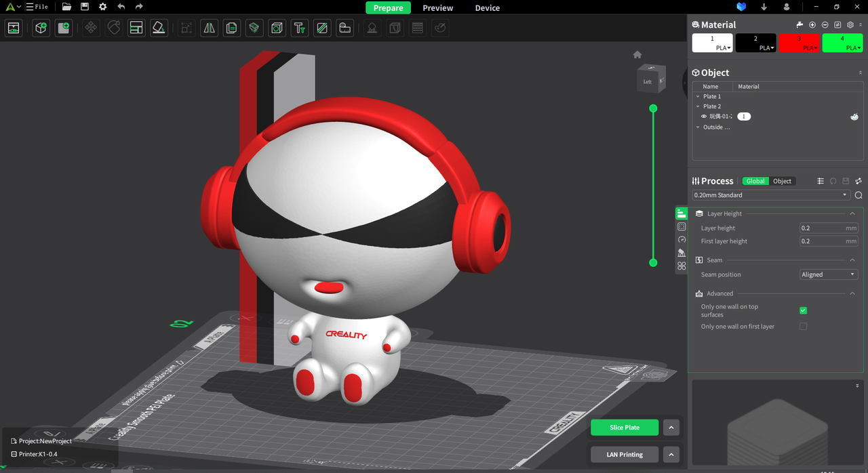Collapse Plate 2 tree node

(x=698, y=106)
